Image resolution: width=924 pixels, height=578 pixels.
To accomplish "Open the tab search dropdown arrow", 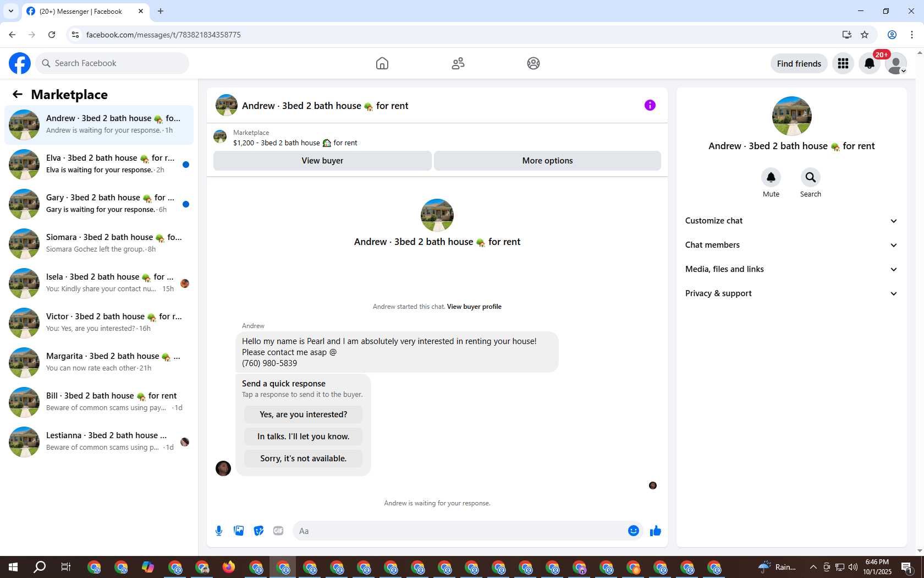I will [x=11, y=11].
